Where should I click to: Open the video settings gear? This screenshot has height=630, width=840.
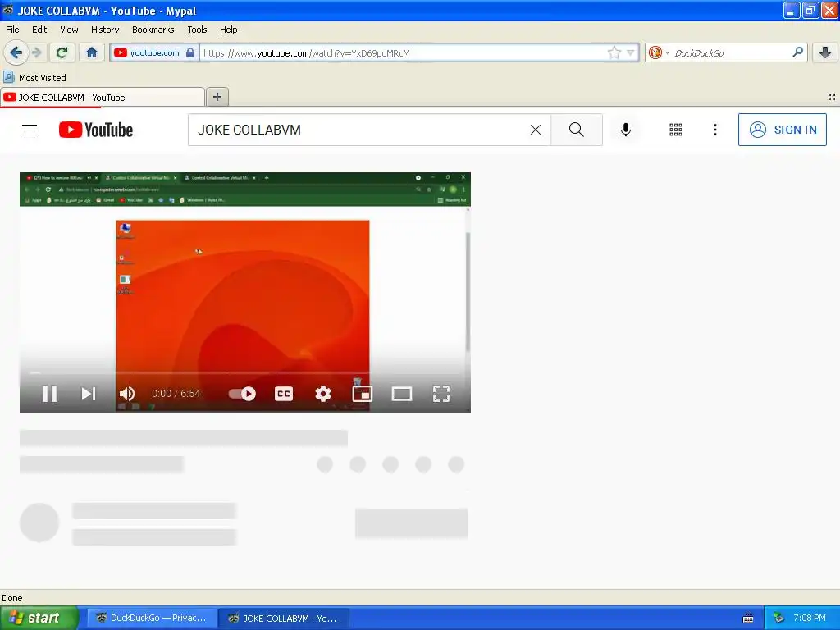coord(323,394)
